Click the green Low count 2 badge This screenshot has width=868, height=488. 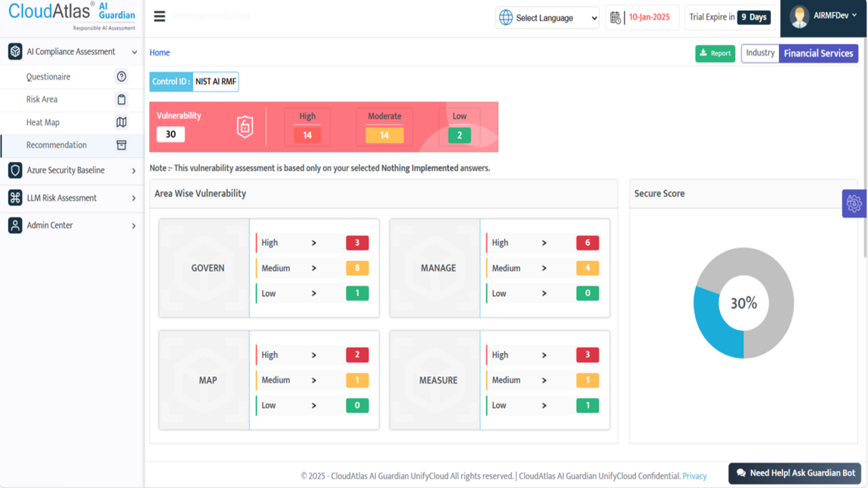coord(459,136)
